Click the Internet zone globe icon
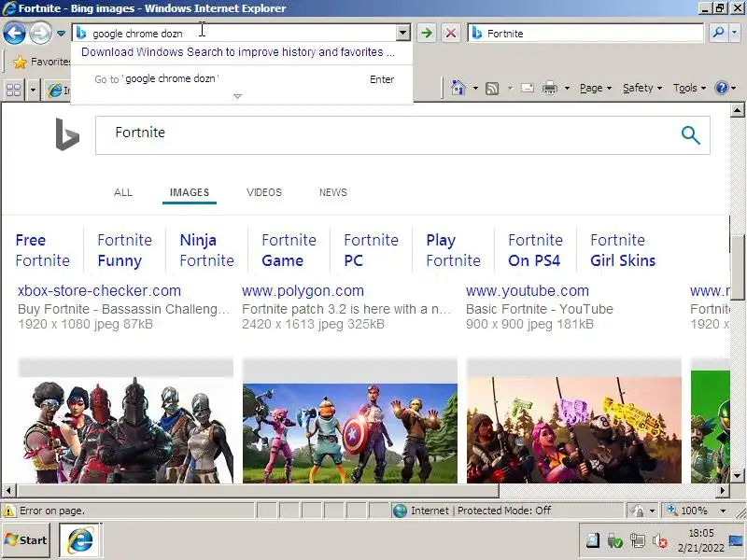 coord(400,511)
